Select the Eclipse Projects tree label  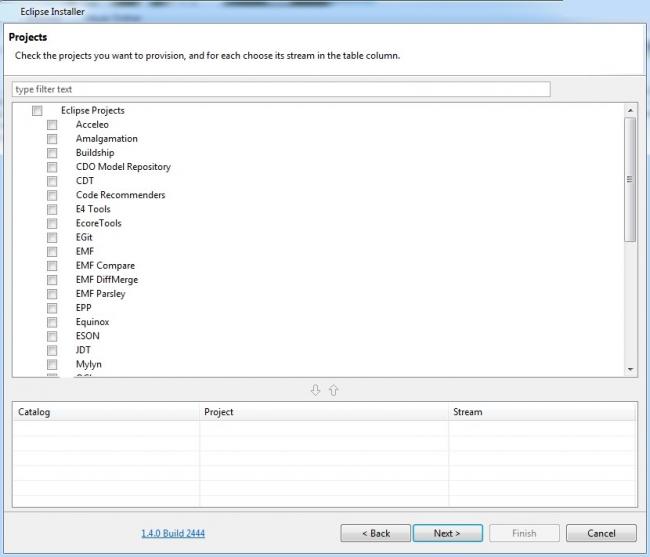(x=93, y=111)
